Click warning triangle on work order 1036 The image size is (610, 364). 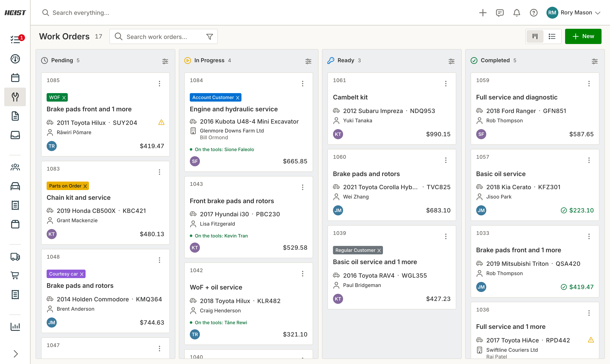[591, 340]
